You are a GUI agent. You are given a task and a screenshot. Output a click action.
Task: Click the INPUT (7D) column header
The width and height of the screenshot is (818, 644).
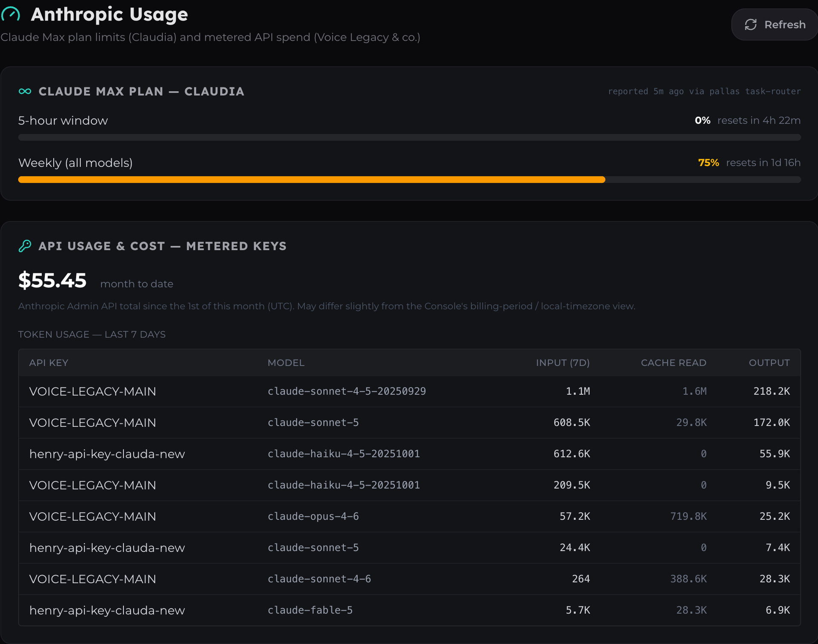point(563,363)
